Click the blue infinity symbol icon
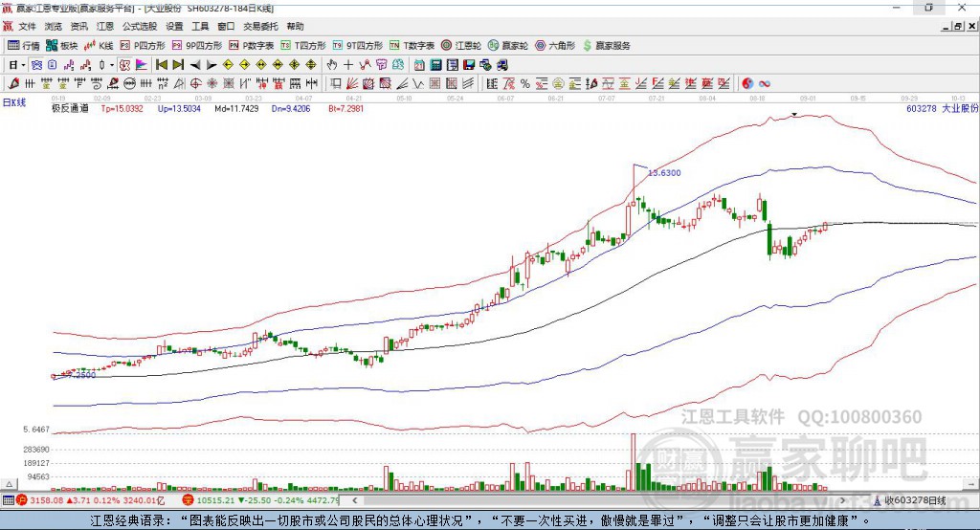 click(x=765, y=84)
